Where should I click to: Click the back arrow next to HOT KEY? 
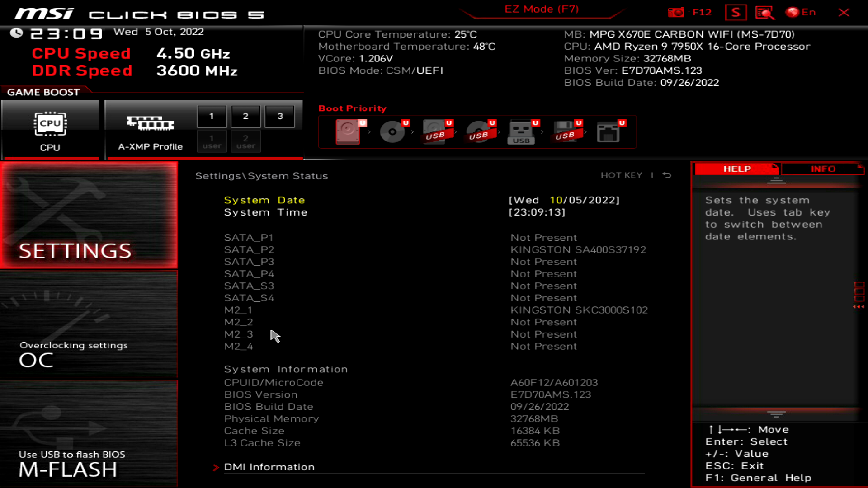(667, 175)
